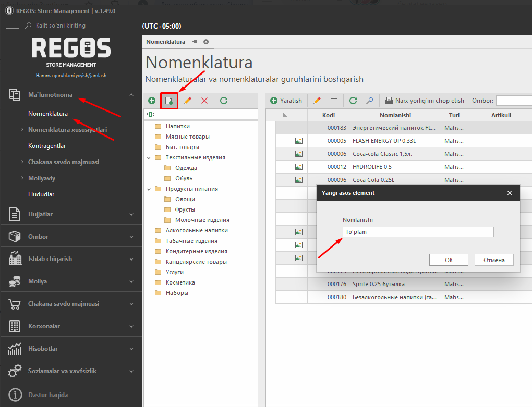
Task: Click the table column chooser icon
Action: point(285,115)
